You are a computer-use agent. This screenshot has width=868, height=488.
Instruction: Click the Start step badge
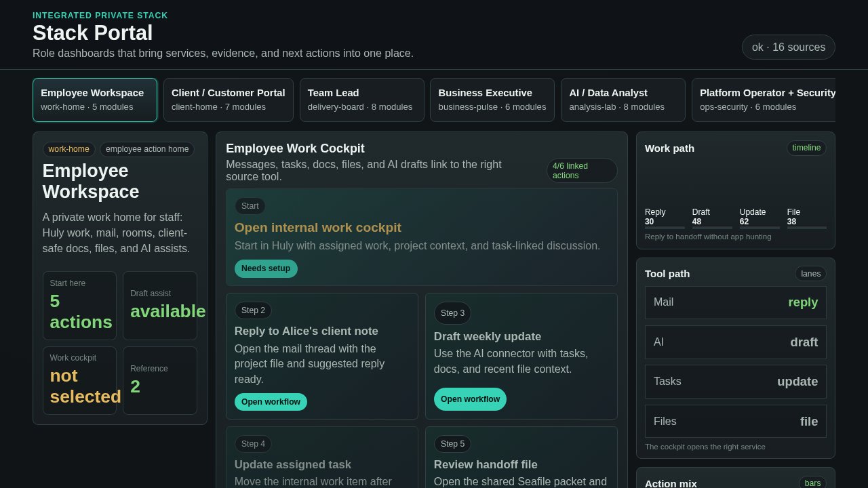pyautogui.click(x=250, y=206)
